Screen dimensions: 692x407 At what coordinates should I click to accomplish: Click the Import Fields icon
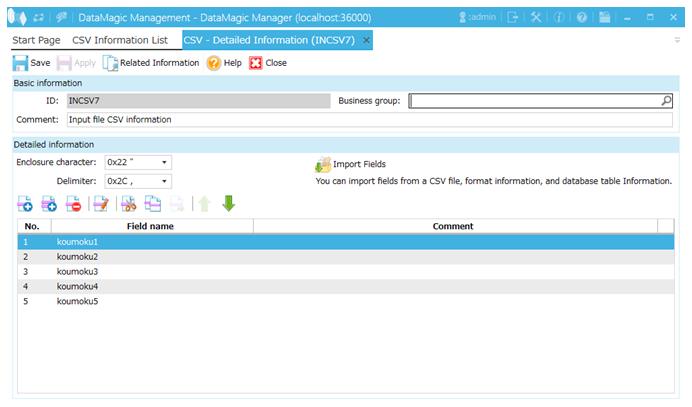coord(323,164)
